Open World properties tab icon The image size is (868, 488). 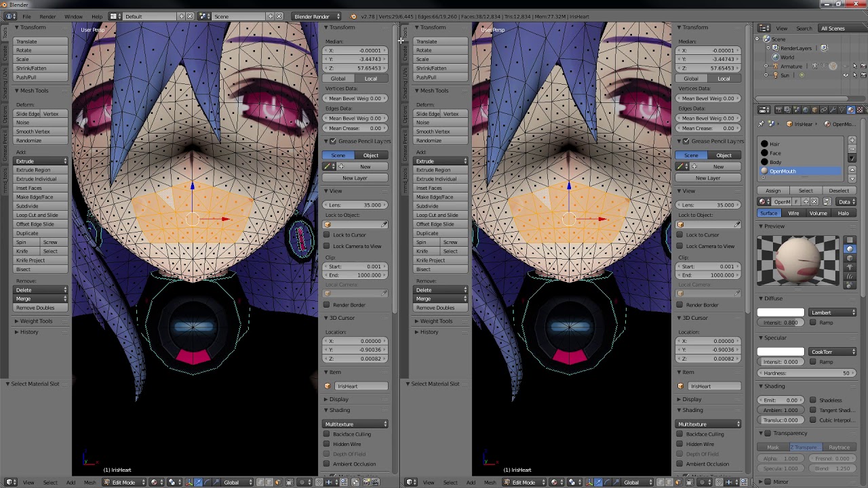point(806,110)
